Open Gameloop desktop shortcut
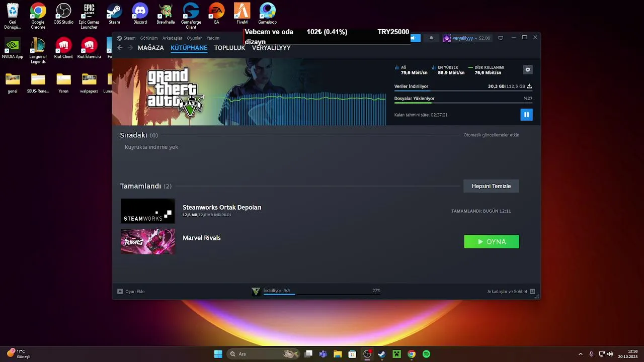The height and width of the screenshot is (362, 644). tap(267, 14)
